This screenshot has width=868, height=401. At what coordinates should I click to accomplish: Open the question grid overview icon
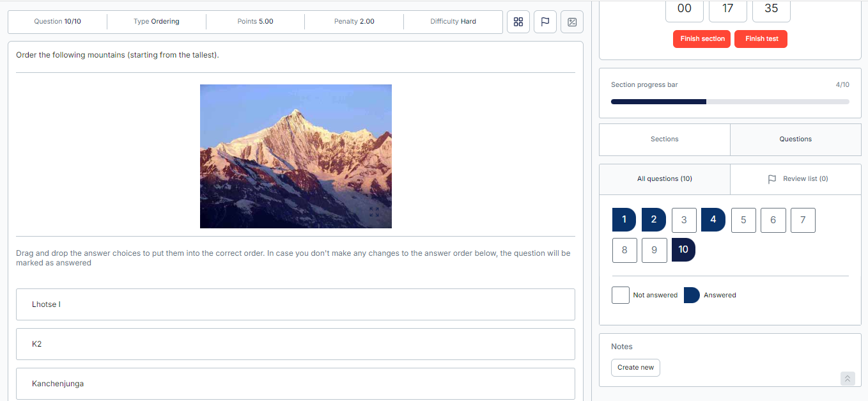(518, 22)
